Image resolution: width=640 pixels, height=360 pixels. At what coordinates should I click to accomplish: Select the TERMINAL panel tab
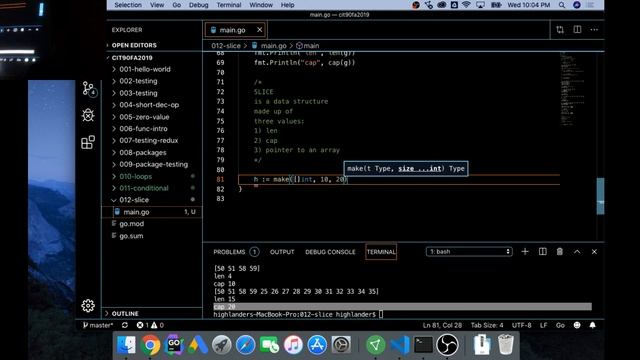pyautogui.click(x=381, y=252)
